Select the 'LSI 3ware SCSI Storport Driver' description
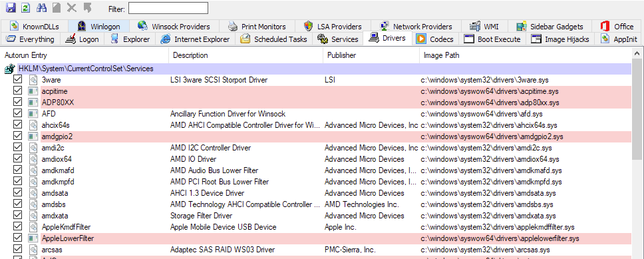The width and height of the screenshot is (644, 259). tap(219, 80)
